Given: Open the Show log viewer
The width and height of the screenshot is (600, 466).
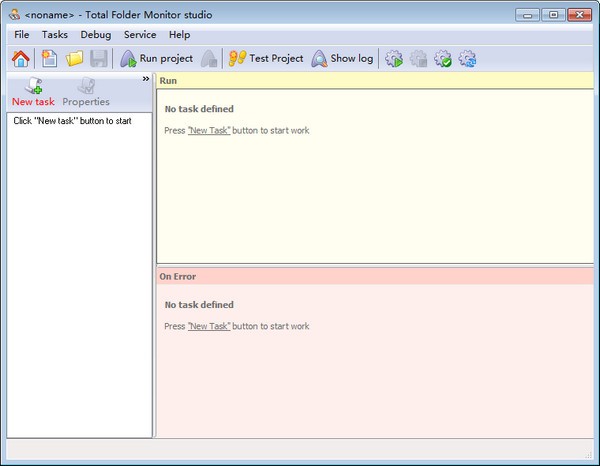Looking at the screenshot, I should pos(342,59).
